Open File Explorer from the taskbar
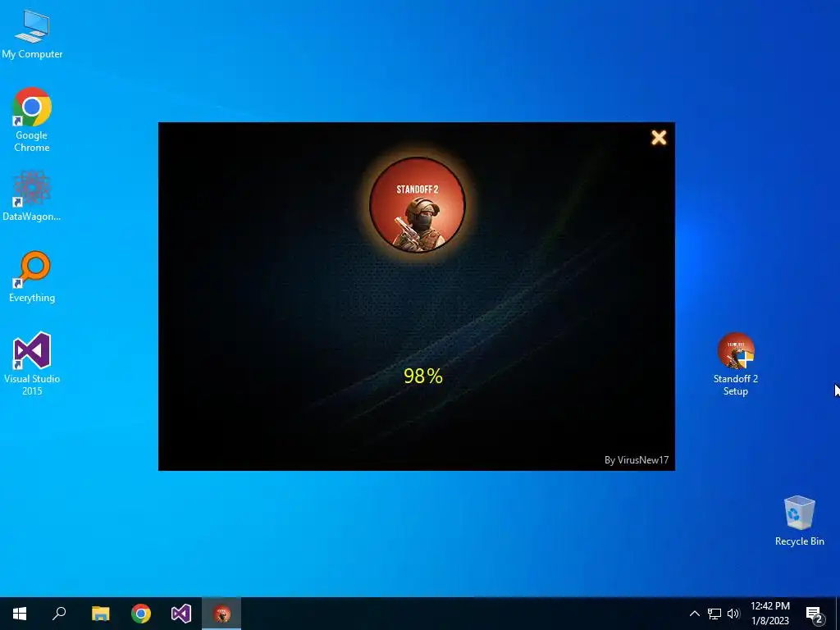 pos(100,614)
